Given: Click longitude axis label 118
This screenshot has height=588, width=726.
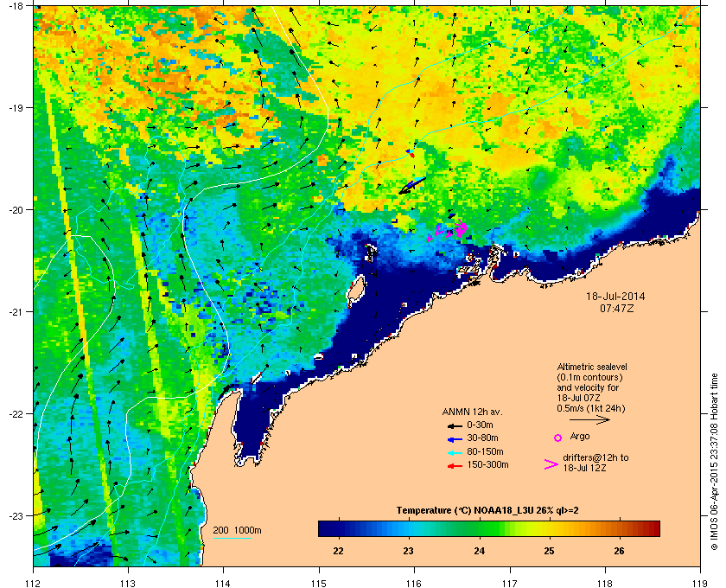Looking at the screenshot, I should tap(605, 584).
